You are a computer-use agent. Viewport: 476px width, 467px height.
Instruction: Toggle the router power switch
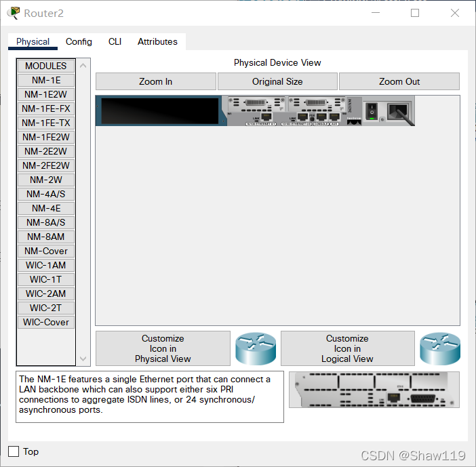point(371,110)
